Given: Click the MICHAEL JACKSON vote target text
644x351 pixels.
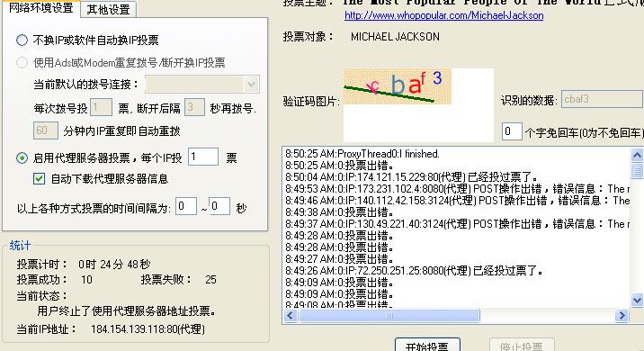Looking at the screenshot, I should point(395,37).
